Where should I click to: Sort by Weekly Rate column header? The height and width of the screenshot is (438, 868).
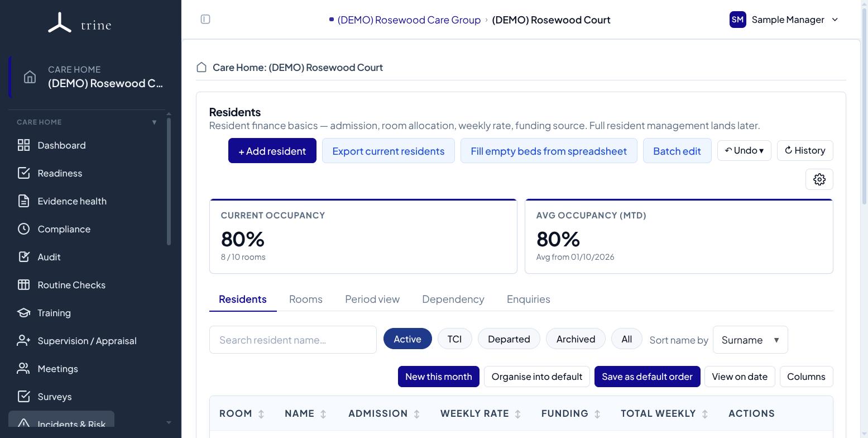(480, 413)
